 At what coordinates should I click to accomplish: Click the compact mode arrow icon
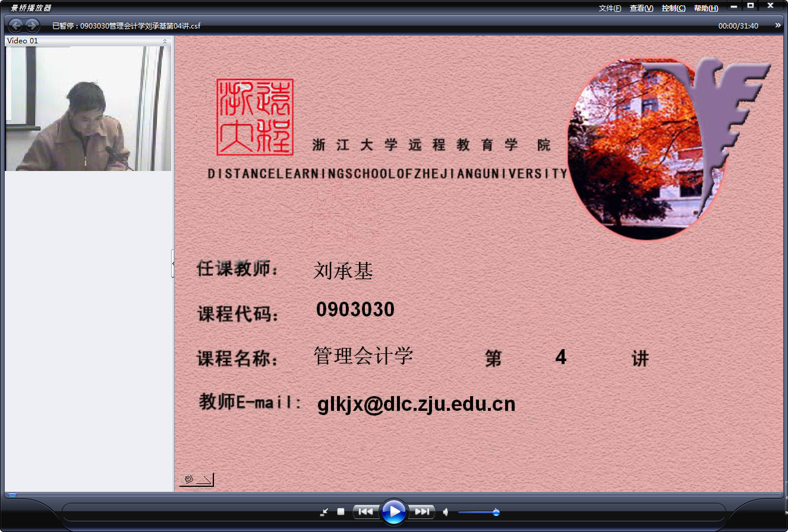[x=324, y=512]
